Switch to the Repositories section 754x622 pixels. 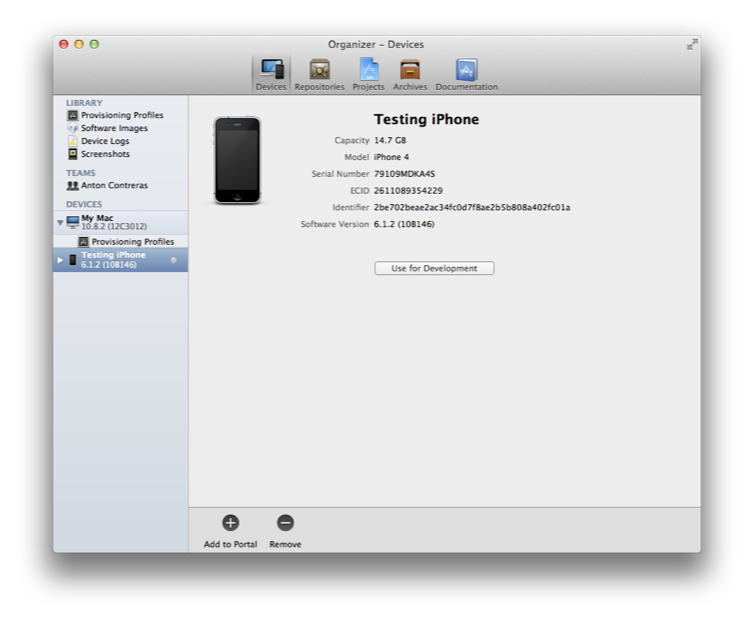319,74
